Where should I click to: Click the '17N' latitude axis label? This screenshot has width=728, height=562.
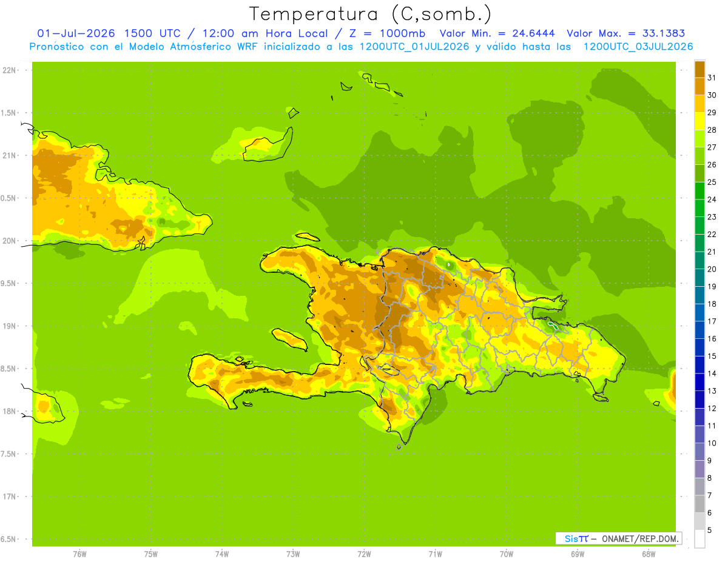coord(9,497)
